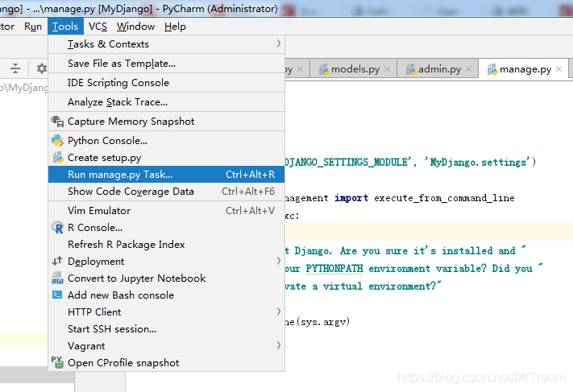Select Analyze Stack Trace...
Screen dimensions: 573x392
(166, 102)
